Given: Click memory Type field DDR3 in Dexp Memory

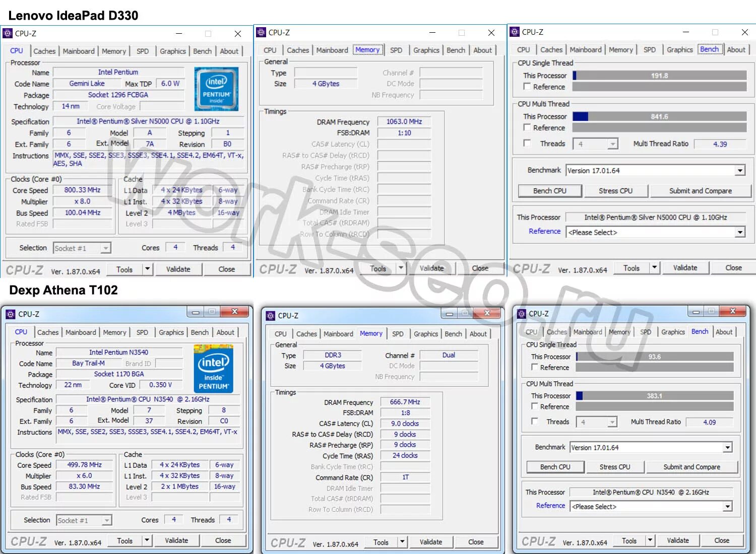Looking at the screenshot, I should click(x=333, y=355).
